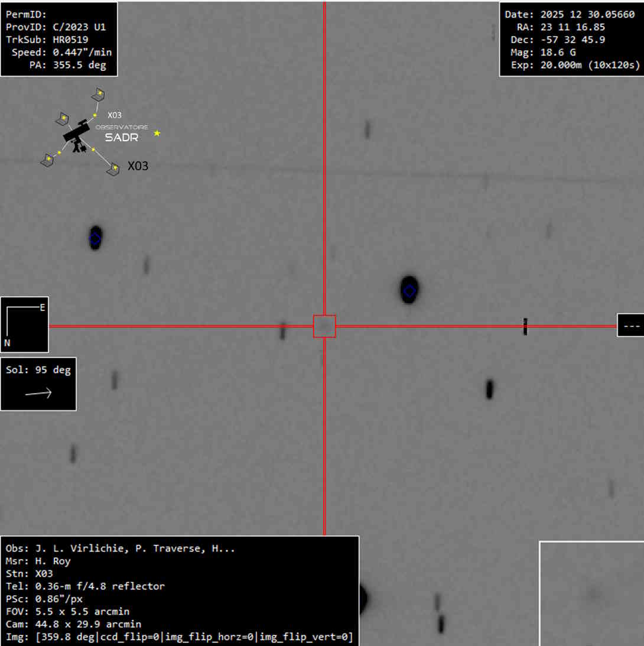Click the Date 2025 12 30.05660 field
Image resolution: width=644 pixels, height=646 pixels.
(570, 15)
